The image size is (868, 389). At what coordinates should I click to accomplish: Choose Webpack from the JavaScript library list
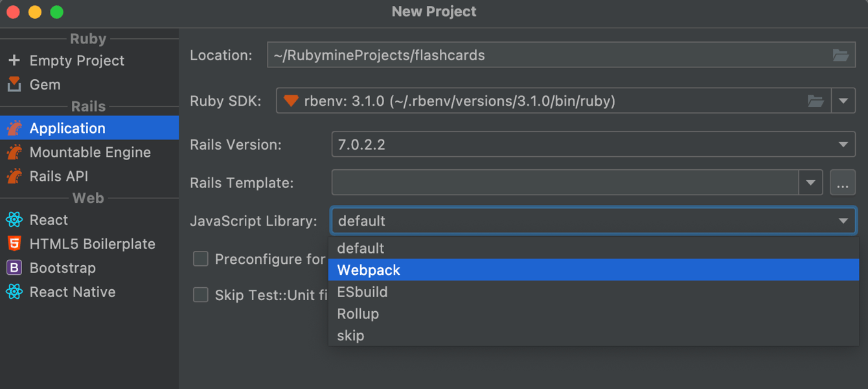pos(369,270)
